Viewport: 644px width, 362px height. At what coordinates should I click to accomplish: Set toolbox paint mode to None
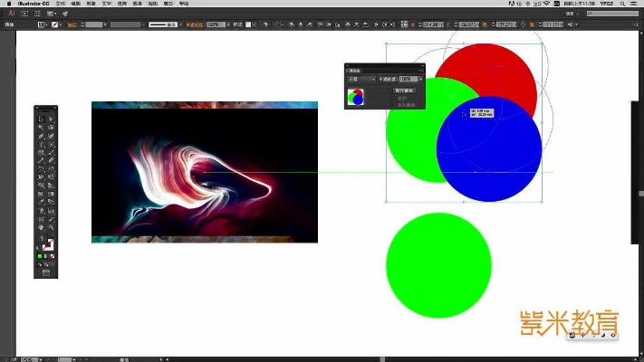[53, 256]
